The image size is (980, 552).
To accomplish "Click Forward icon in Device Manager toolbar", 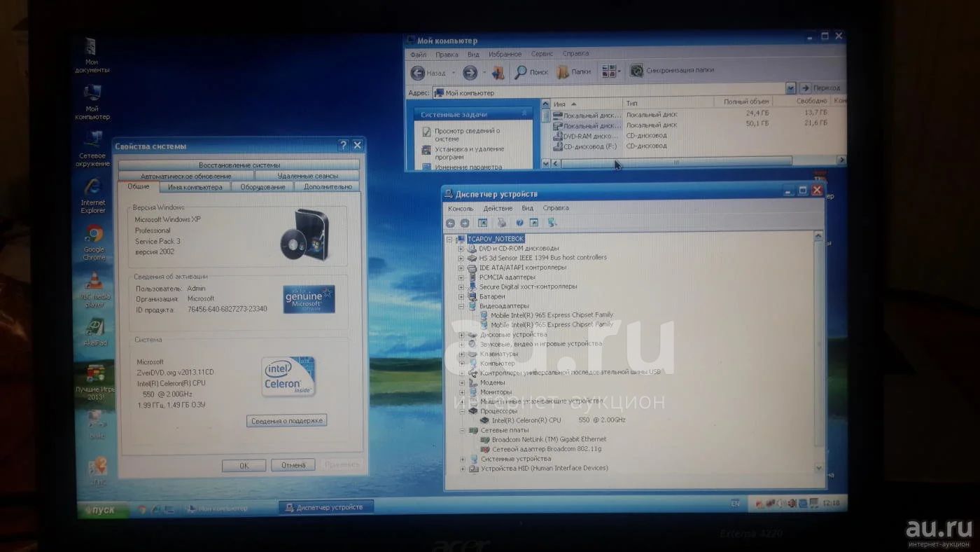I will [x=465, y=223].
